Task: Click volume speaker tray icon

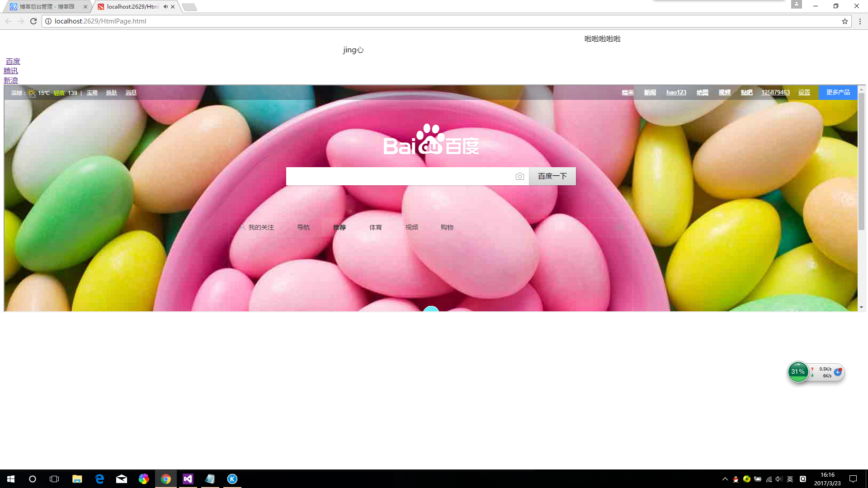Action: 779,479
